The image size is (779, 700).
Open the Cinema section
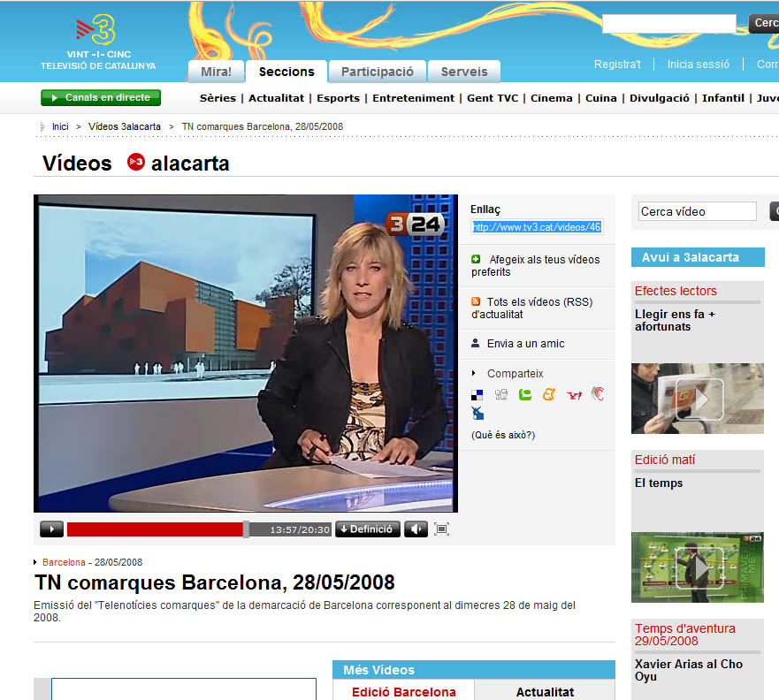coord(552,98)
